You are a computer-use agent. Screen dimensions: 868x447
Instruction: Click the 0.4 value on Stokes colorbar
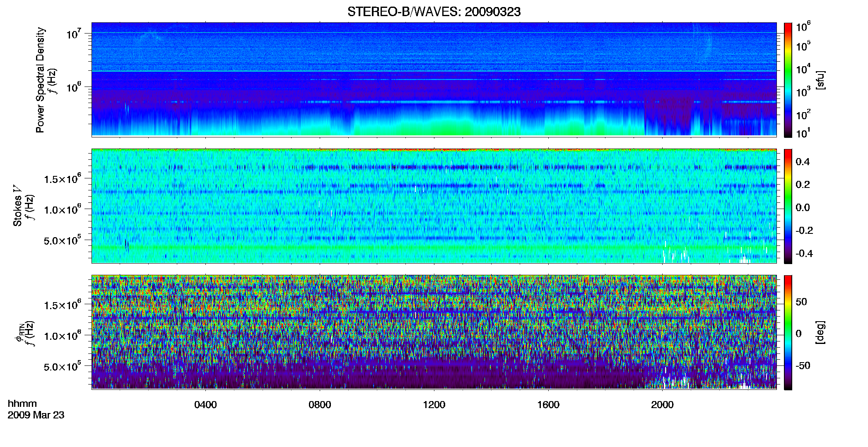tap(803, 162)
